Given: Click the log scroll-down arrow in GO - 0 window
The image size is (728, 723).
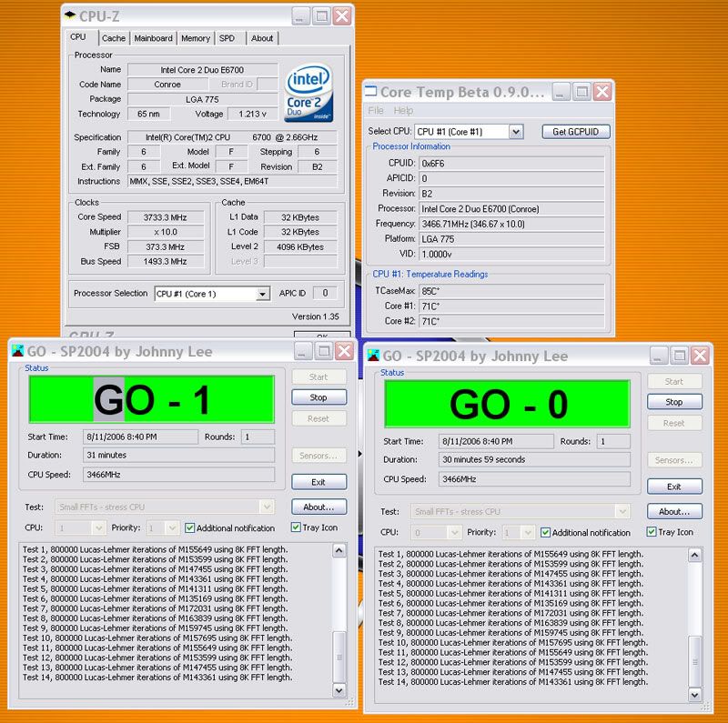Looking at the screenshot, I should [x=695, y=695].
